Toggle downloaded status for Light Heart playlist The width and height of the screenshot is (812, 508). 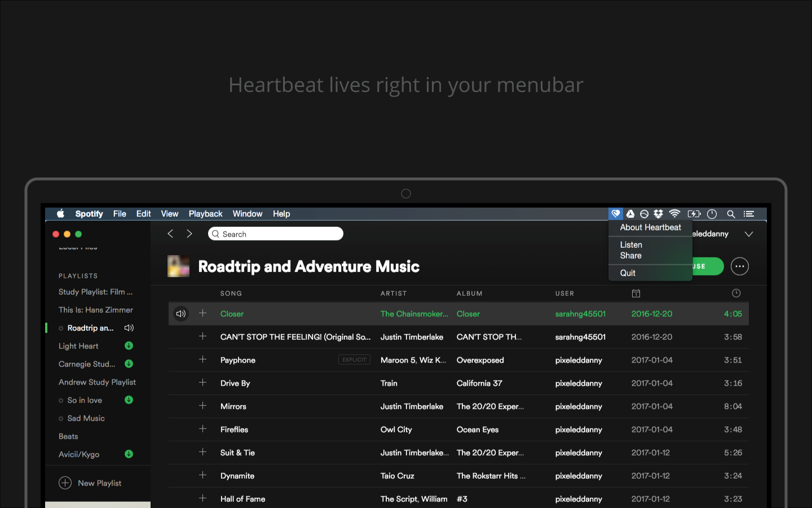(129, 345)
